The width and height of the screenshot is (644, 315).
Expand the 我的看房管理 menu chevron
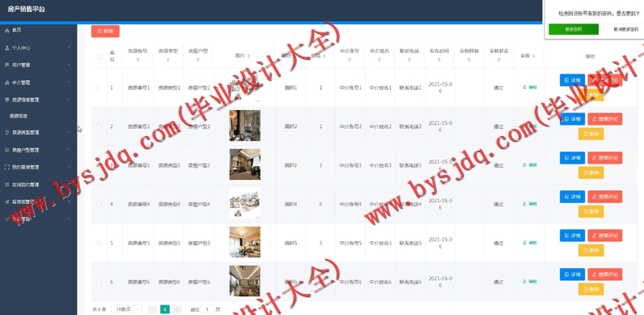pyautogui.click(x=69, y=168)
